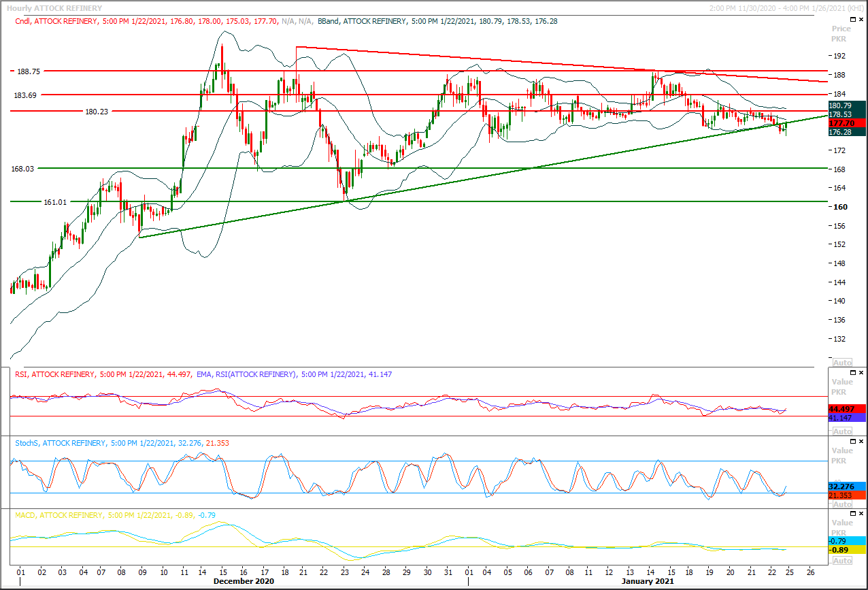Image resolution: width=868 pixels, height=590 pixels.
Task: Click the 176.28 lower band price tag
Action: click(847, 132)
